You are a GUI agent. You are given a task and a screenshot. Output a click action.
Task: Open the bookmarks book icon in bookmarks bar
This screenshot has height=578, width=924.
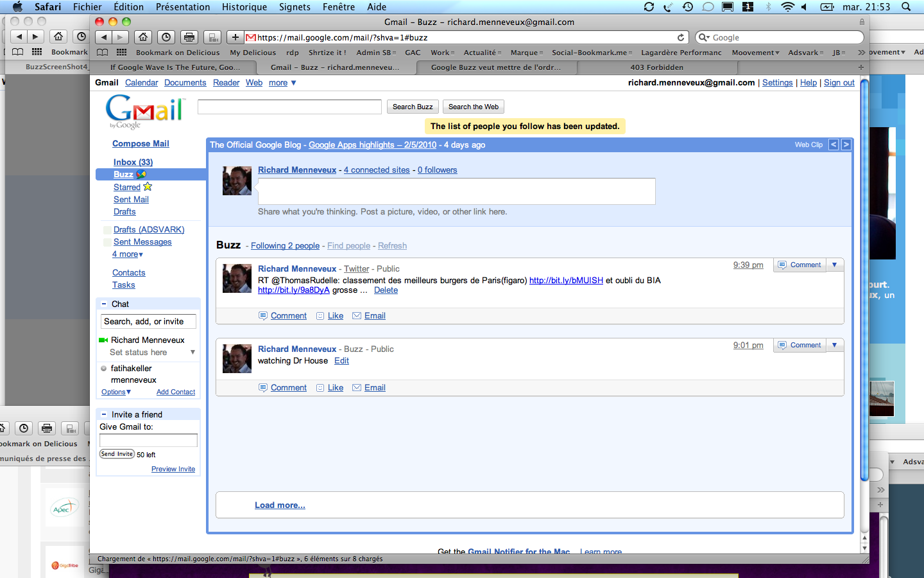[x=103, y=52]
